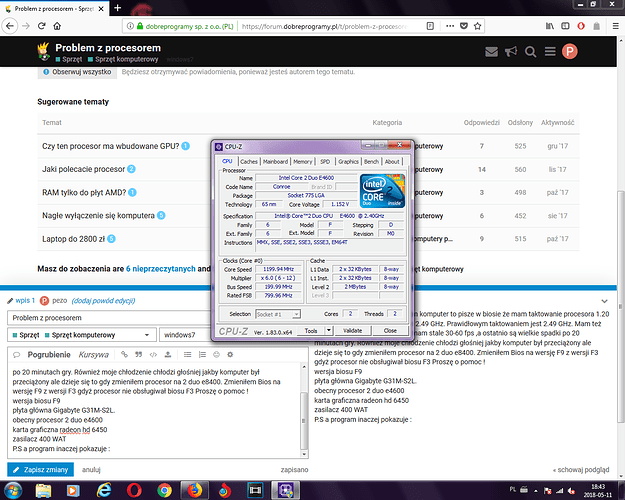
Task: Click the speech bubble icon in editor toolbar
Action: pyautogui.click(x=16, y=354)
